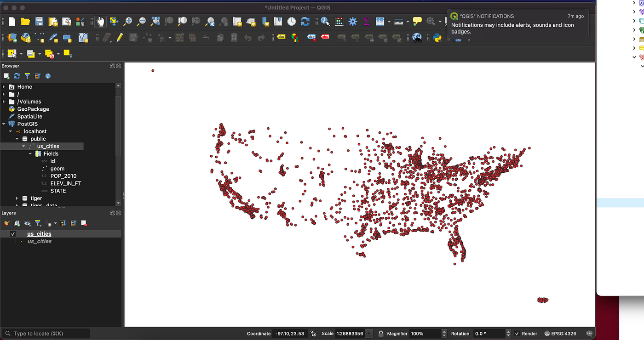Expand the /Volumes node in Browser
This screenshot has height=340, width=644.
(x=4, y=102)
